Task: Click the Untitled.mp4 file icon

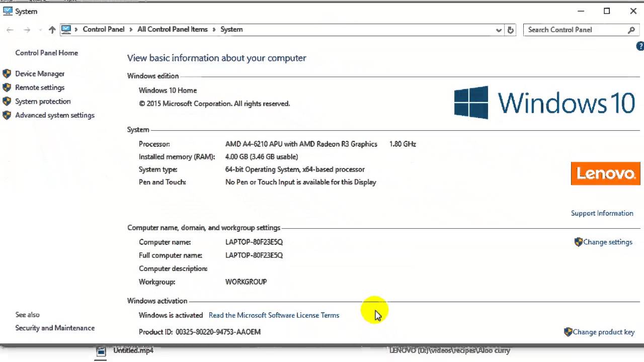Action: point(101,351)
